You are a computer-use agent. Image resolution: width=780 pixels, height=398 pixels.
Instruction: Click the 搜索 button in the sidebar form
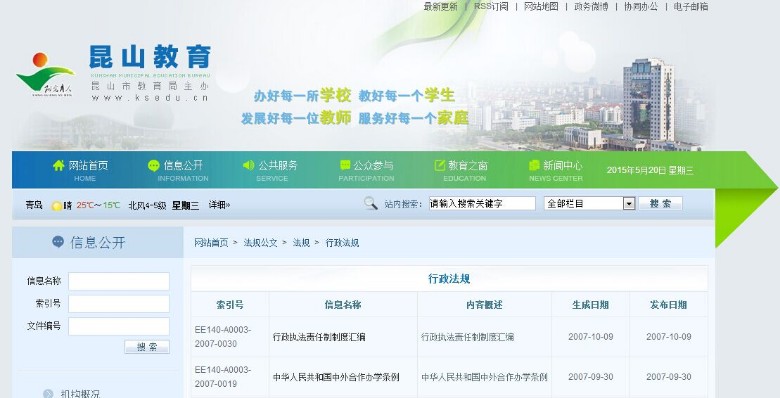(147, 347)
